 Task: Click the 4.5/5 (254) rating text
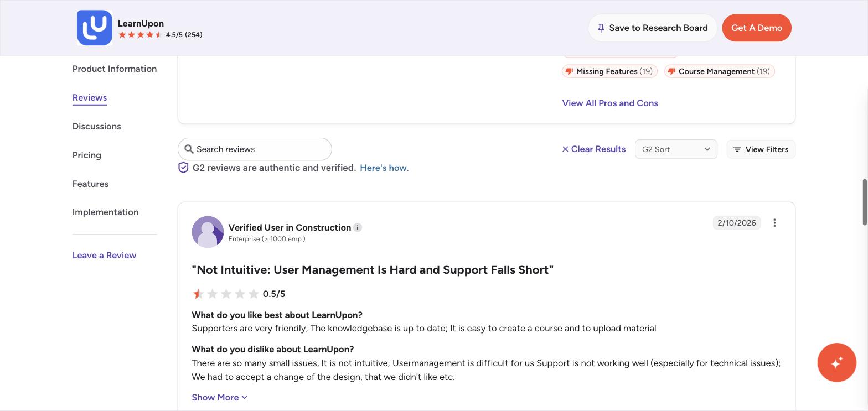click(184, 35)
